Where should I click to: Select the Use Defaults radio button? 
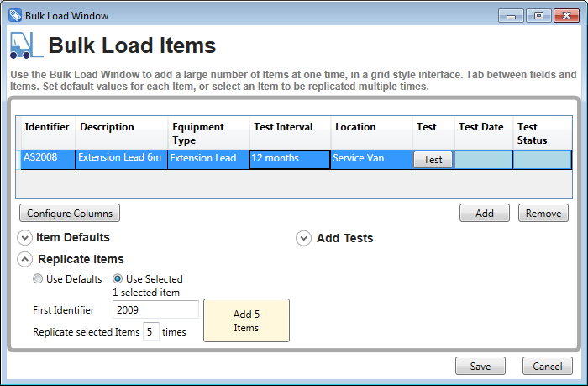coord(38,278)
